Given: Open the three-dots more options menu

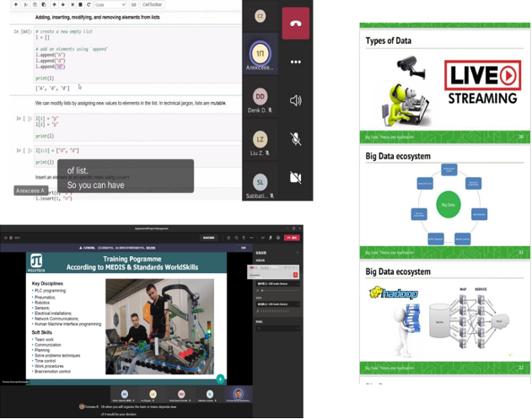Looking at the screenshot, I should tap(295, 62).
